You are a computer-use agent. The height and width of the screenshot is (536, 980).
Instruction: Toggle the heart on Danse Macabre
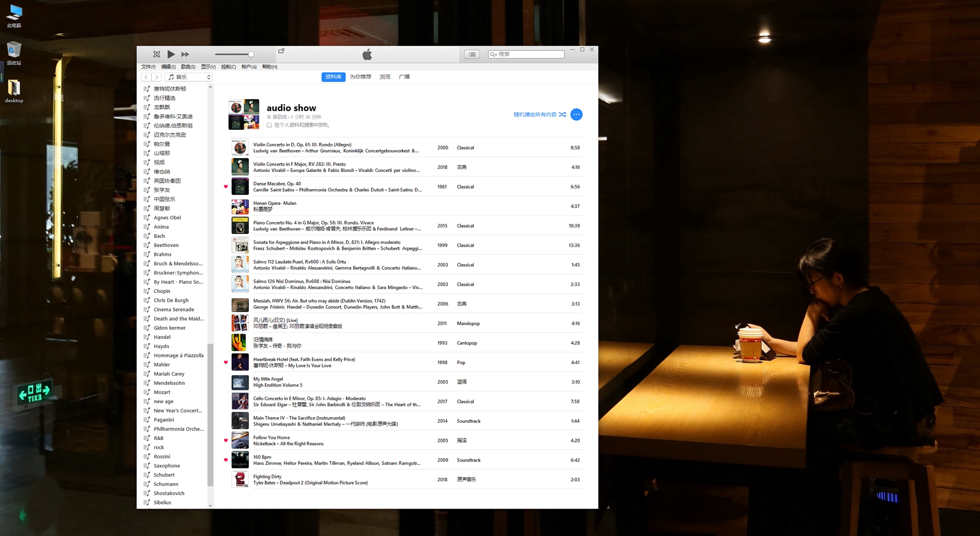226,187
